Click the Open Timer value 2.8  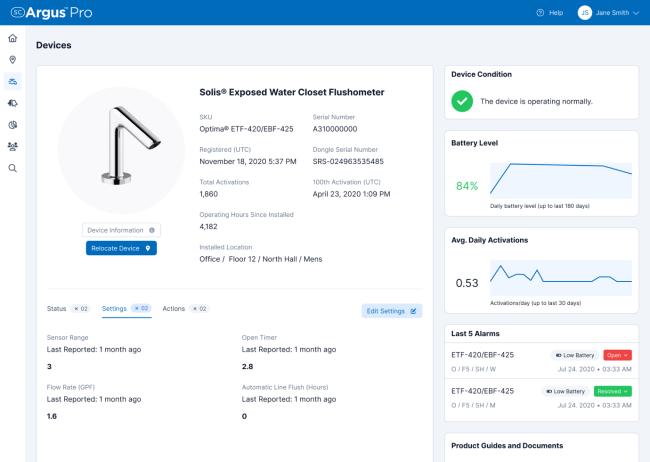[247, 366]
